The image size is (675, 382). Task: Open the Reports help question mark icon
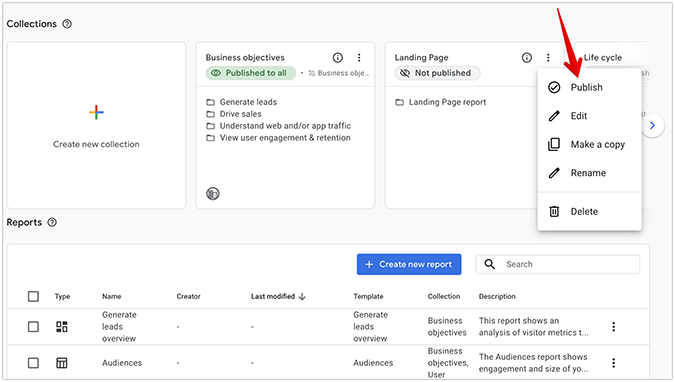[x=52, y=223]
